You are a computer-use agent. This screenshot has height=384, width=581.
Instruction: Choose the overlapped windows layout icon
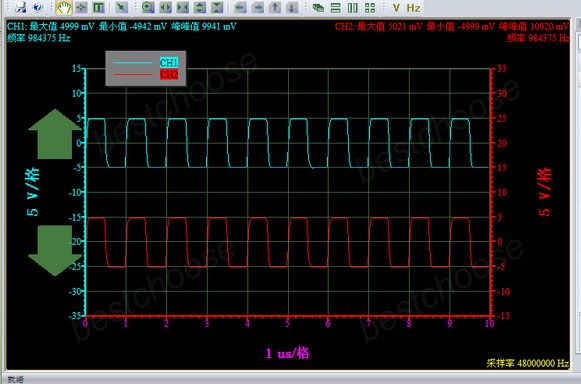click(318, 7)
